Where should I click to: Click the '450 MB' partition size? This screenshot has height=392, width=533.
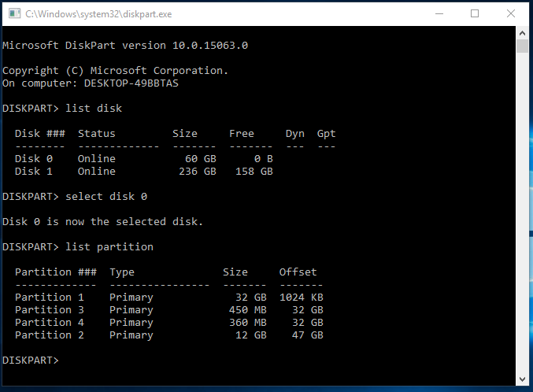(248, 309)
